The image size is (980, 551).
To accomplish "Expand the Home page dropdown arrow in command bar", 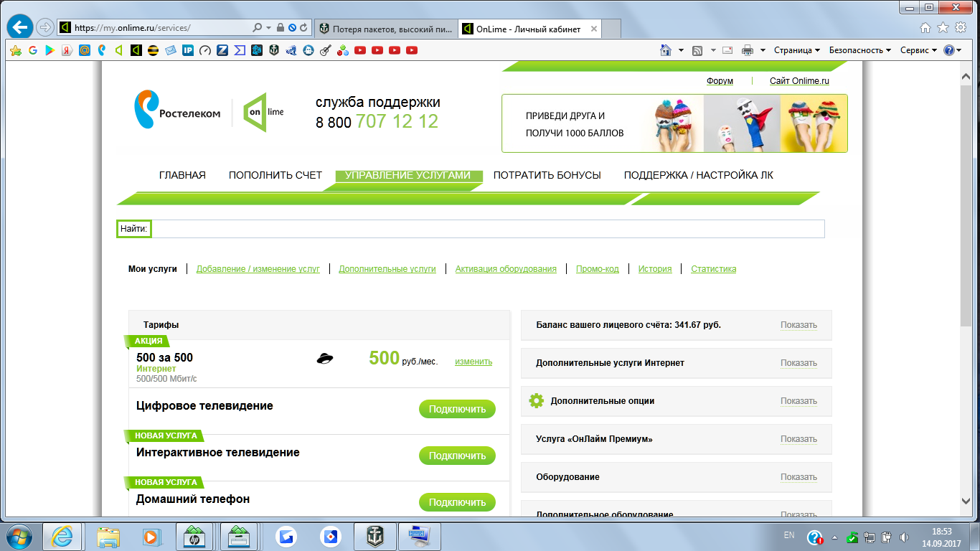I will tap(681, 50).
